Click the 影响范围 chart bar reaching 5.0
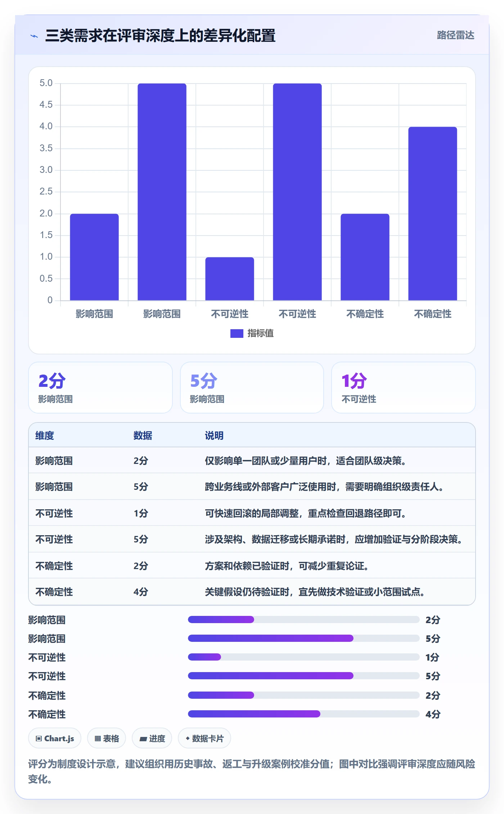 (162, 192)
